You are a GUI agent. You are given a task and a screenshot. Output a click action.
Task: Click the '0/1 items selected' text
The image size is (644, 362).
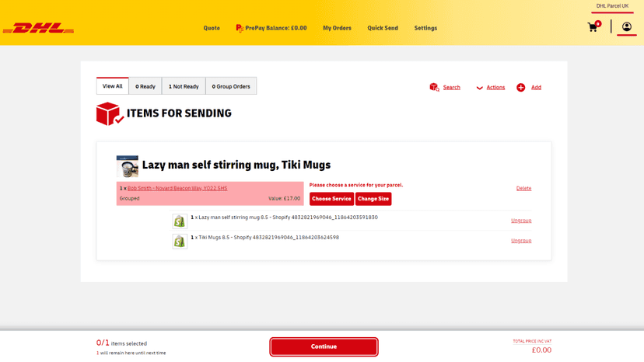click(x=121, y=343)
